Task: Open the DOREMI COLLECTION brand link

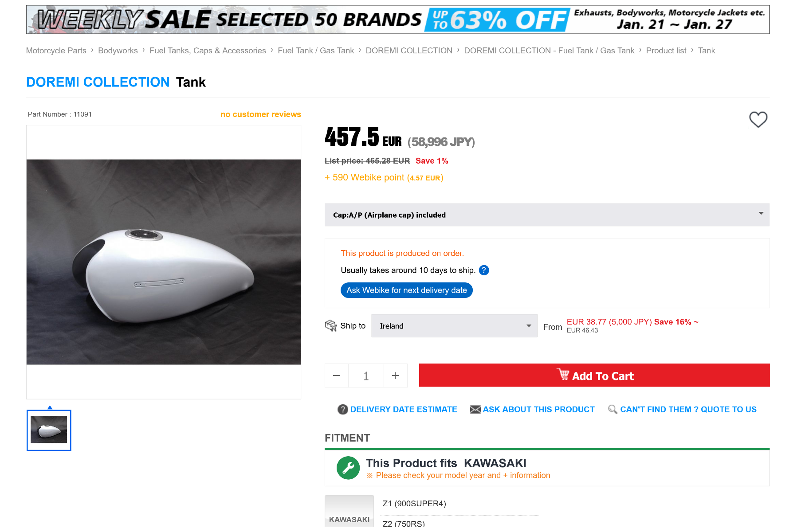Action: coord(98,82)
